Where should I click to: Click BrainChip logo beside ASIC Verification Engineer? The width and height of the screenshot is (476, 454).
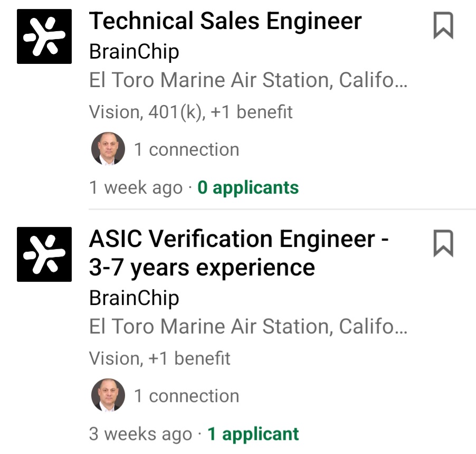coord(44,254)
